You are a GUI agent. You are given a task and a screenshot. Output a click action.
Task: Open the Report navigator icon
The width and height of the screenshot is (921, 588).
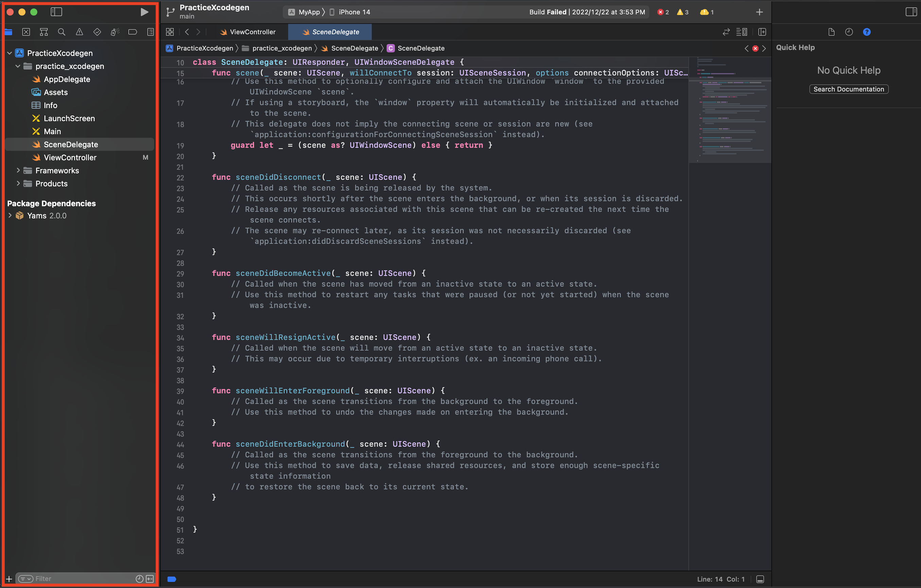(x=150, y=32)
